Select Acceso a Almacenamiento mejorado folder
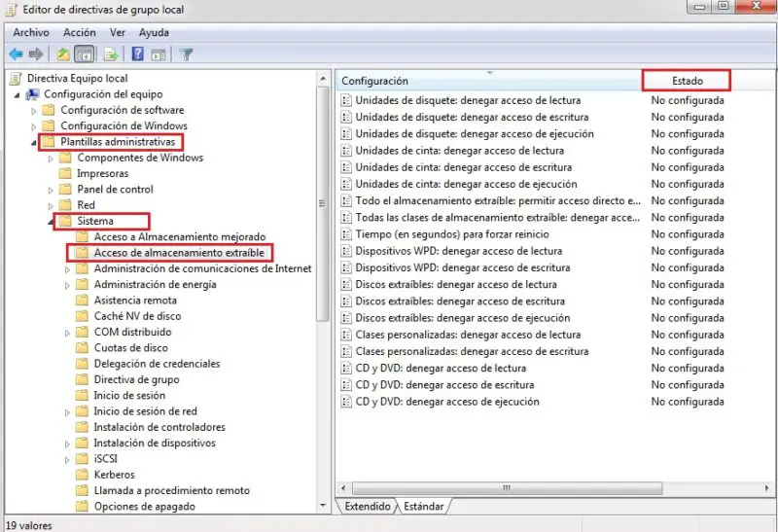Viewport: 778px width, 532px height. point(180,236)
